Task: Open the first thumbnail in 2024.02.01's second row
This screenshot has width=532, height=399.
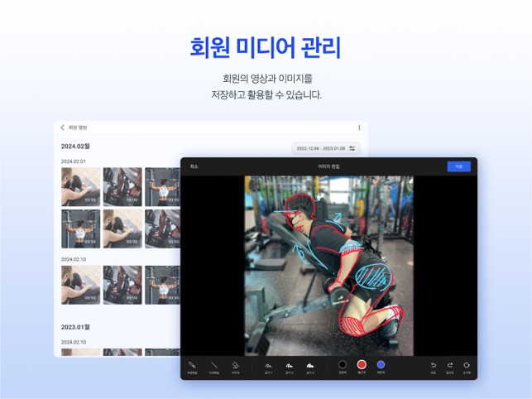Action: pos(81,228)
